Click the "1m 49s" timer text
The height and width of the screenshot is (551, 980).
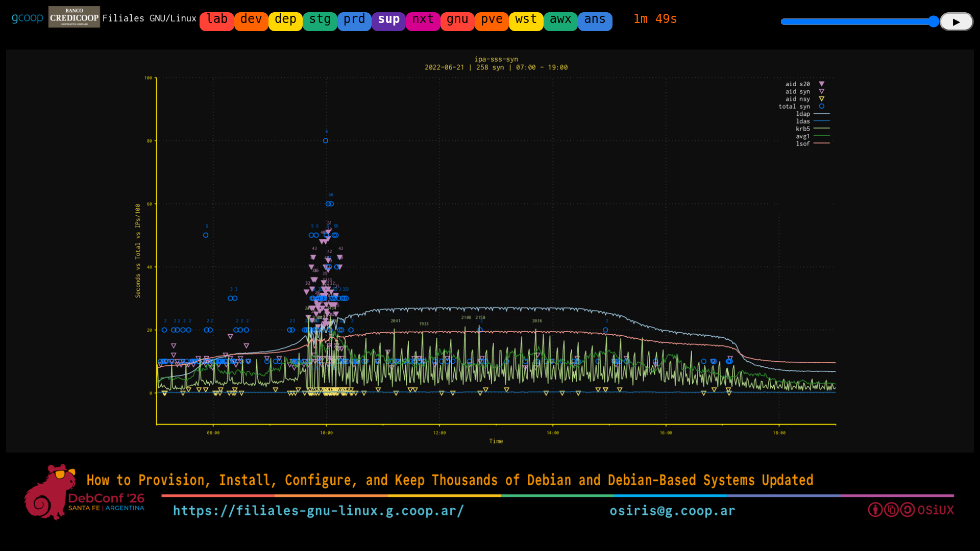[655, 19]
